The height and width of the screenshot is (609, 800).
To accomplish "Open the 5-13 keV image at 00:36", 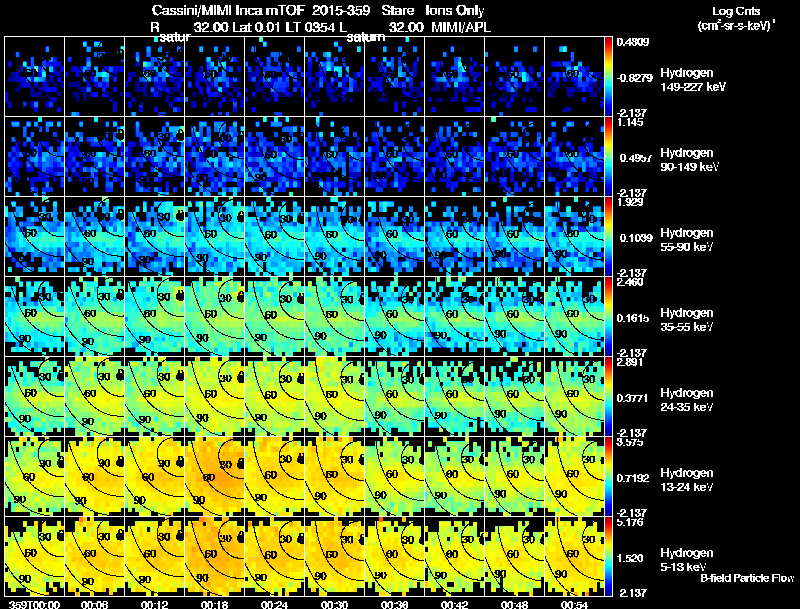I will (395, 557).
